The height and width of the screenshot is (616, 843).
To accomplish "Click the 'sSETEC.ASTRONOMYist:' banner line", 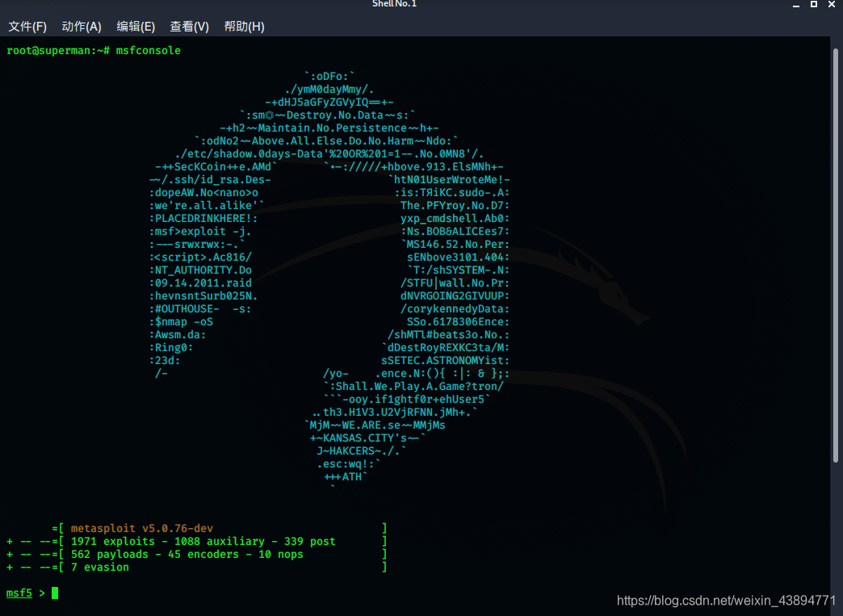I will [445, 360].
